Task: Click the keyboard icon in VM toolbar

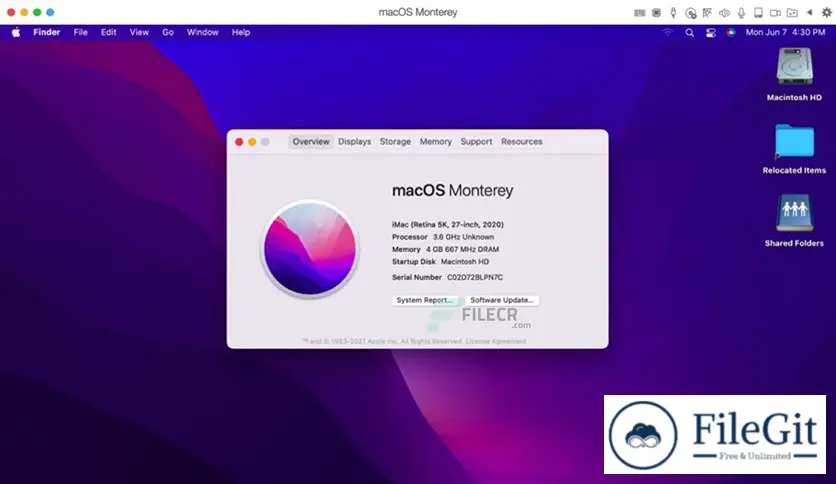Action: 640,12
